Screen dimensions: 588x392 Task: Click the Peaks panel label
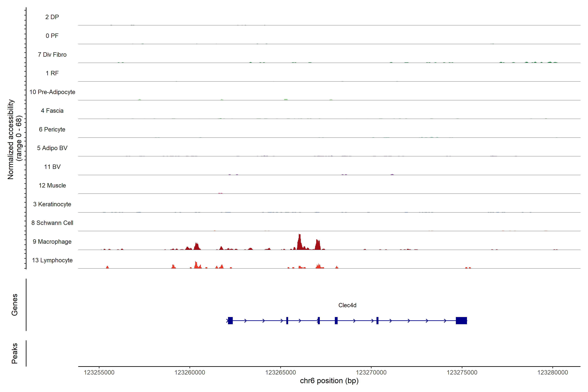pyautogui.click(x=15, y=353)
